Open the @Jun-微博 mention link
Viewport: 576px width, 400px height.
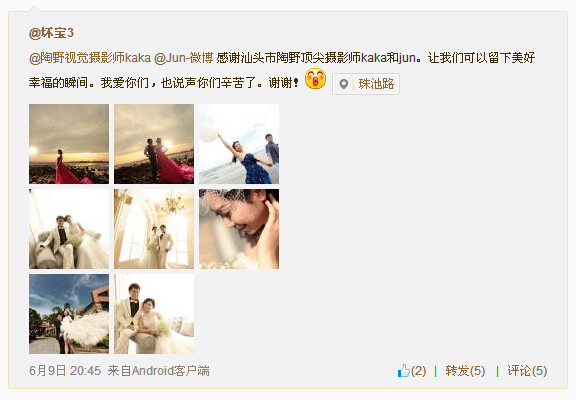(x=184, y=58)
